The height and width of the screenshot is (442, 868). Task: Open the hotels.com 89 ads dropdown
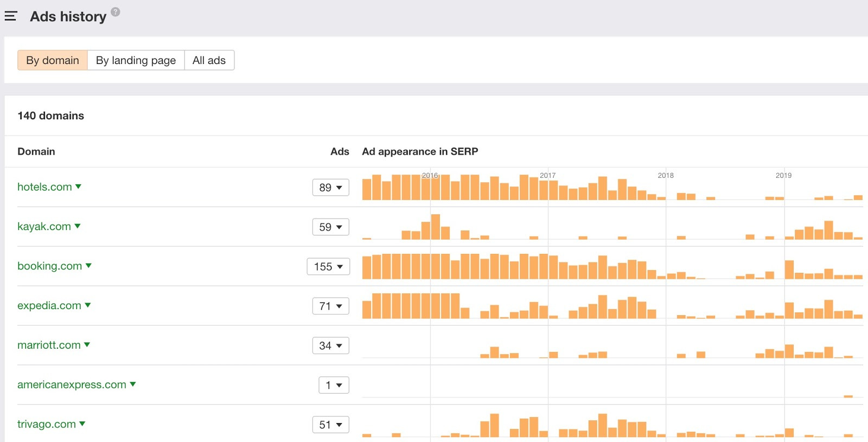tap(330, 188)
